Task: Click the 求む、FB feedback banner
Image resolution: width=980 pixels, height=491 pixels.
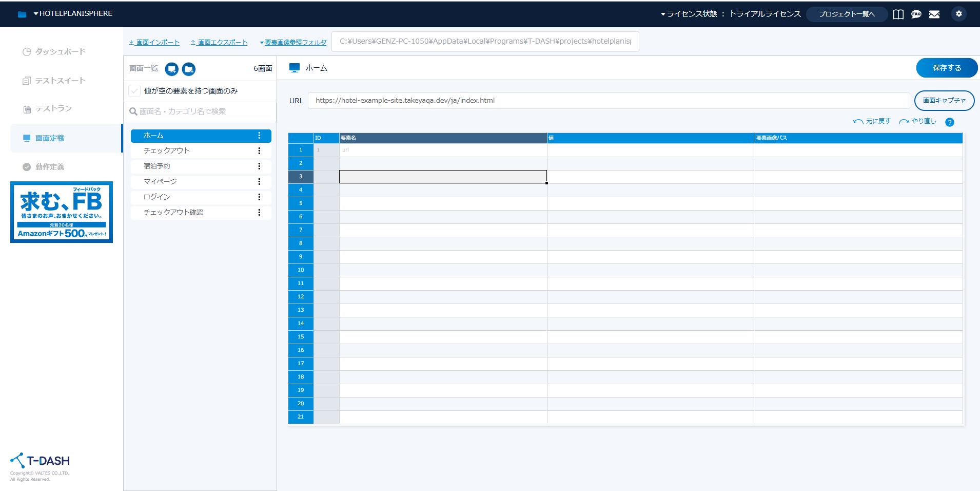Action: 62,212
